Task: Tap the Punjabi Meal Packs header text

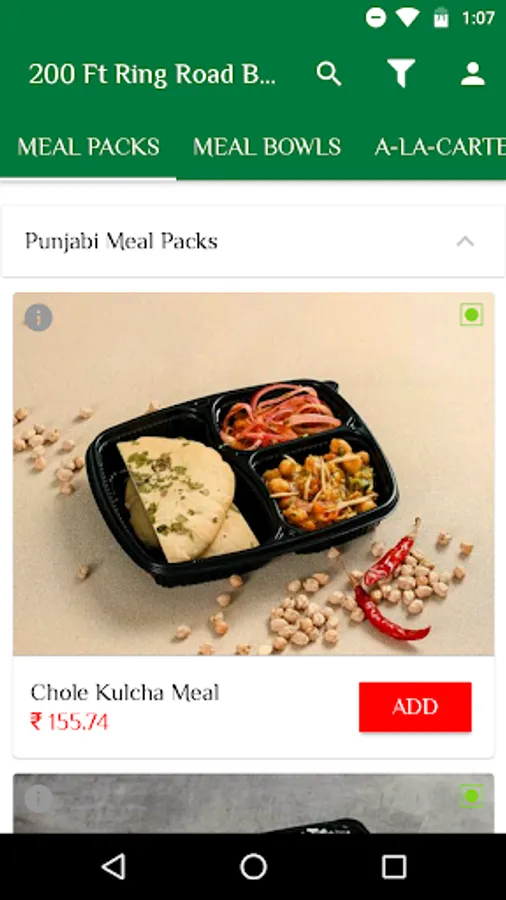Action: pos(121,242)
